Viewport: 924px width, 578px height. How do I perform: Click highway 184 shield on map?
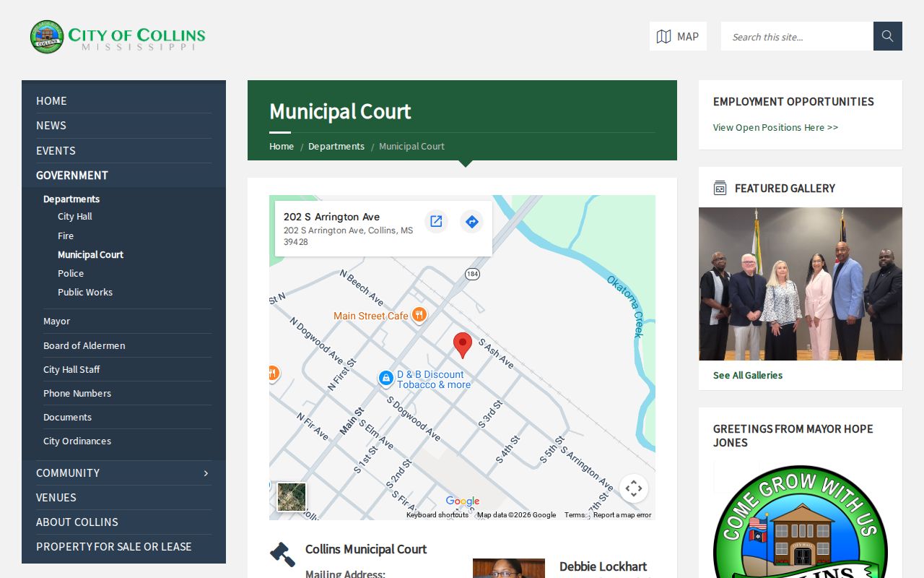click(x=472, y=274)
